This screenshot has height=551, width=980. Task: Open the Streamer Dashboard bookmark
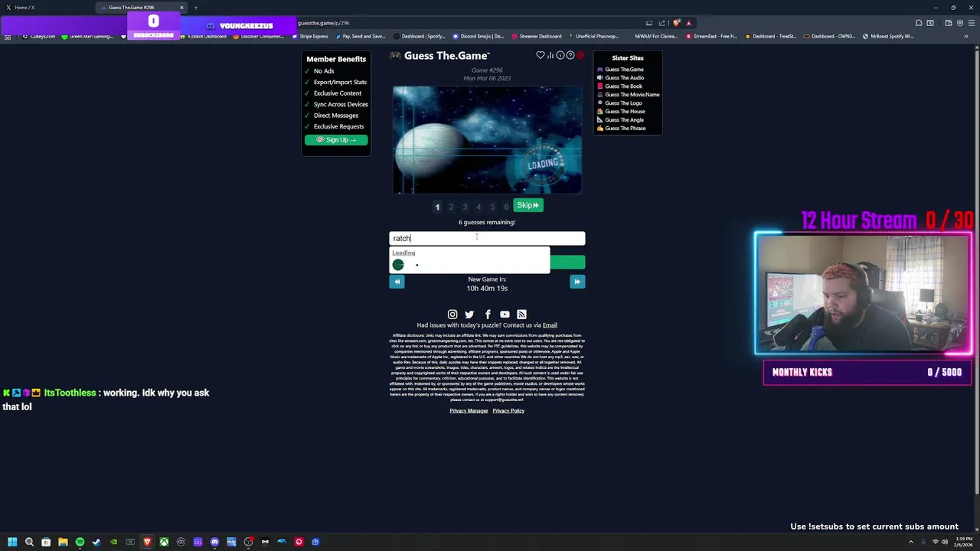[x=536, y=36]
